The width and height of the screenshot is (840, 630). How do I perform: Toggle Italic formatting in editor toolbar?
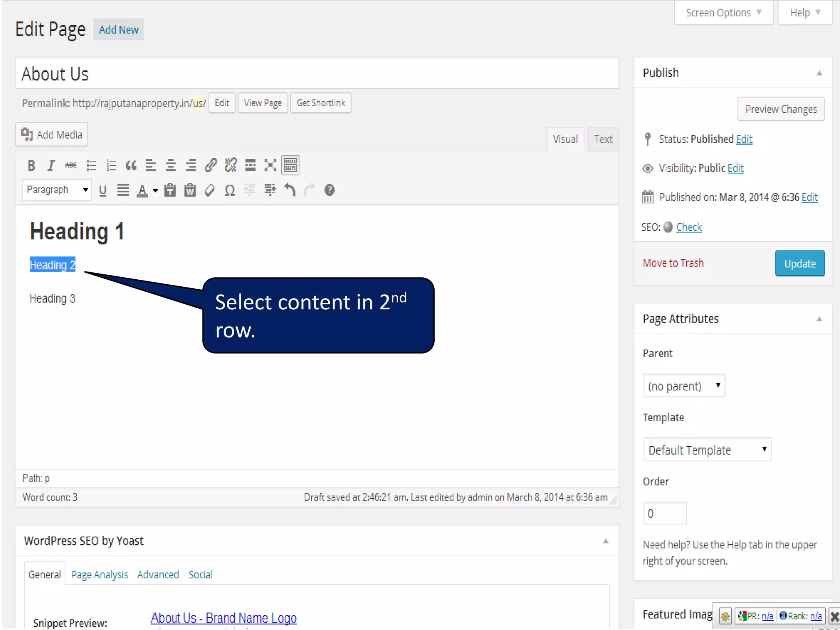click(51, 166)
